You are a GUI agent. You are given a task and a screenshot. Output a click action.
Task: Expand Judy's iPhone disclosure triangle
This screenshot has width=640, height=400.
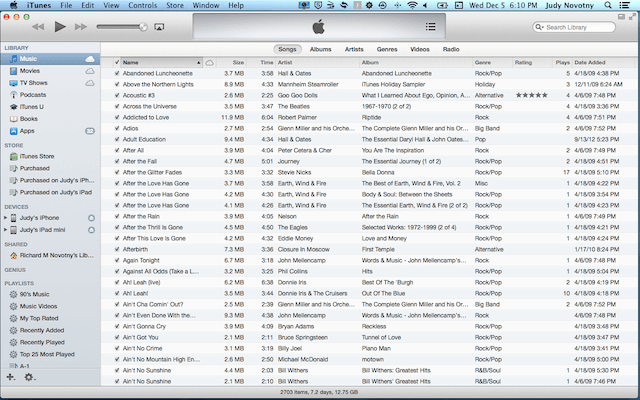[5, 218]
